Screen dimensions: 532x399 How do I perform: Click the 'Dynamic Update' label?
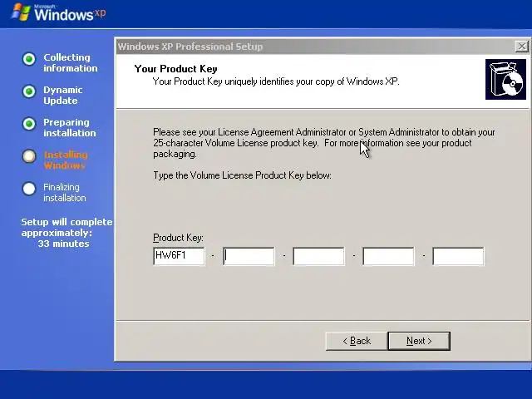(63, 96)
